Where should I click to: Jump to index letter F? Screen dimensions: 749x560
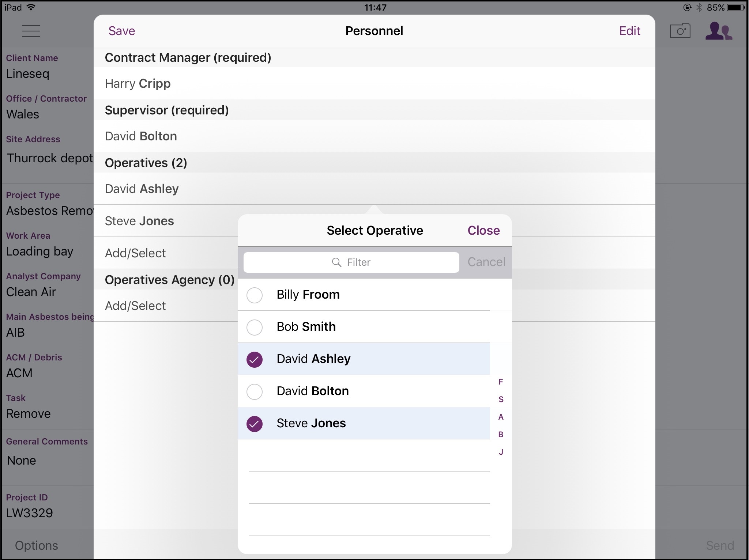[501, 382]
